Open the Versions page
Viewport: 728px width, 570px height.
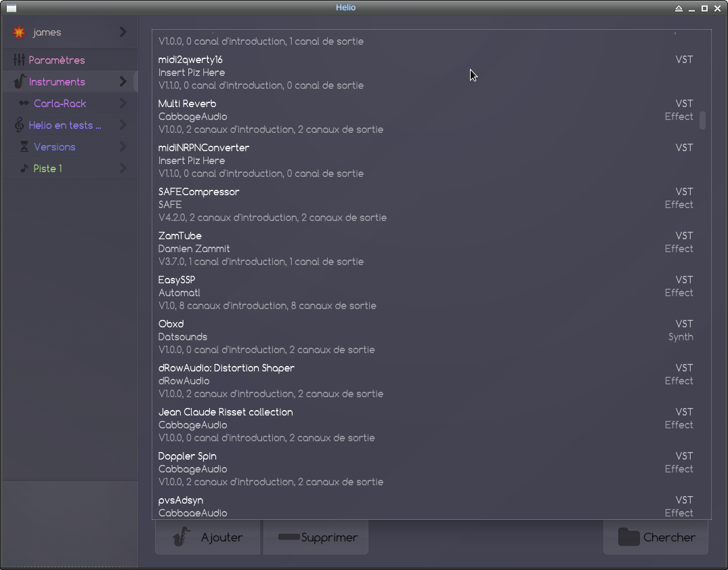click(70, 147)
